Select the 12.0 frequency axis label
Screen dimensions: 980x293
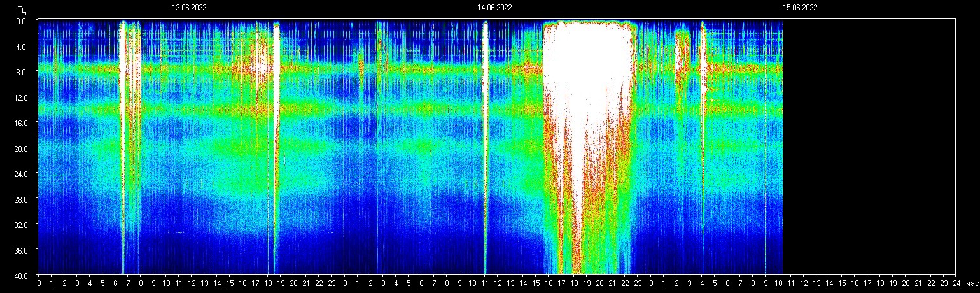(x=20, y=97)
